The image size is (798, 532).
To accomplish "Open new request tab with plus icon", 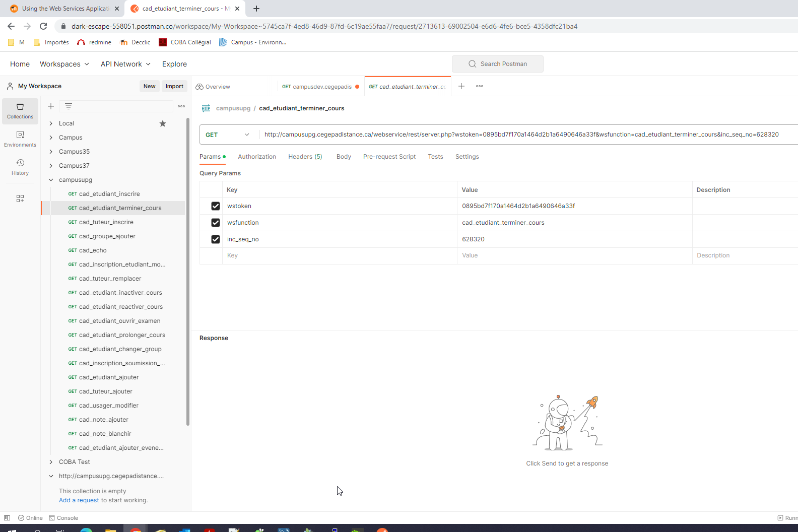I will click(461, 86).
